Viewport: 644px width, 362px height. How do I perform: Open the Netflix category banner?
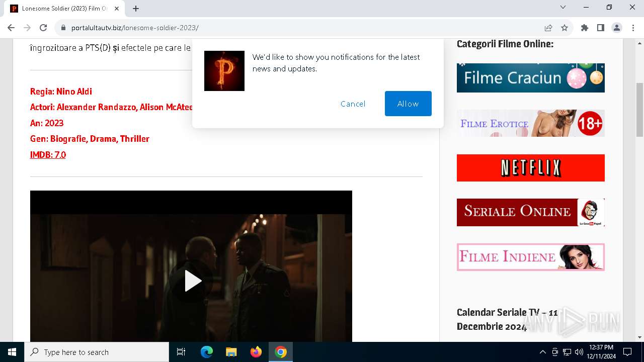(x=531, y=168)
